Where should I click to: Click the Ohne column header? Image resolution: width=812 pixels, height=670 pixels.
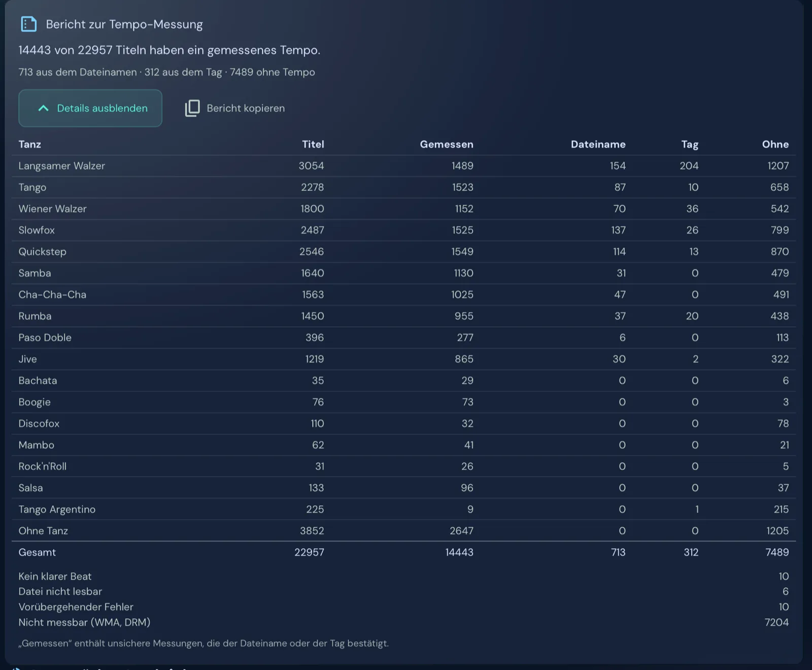click(x=775, y=144)
